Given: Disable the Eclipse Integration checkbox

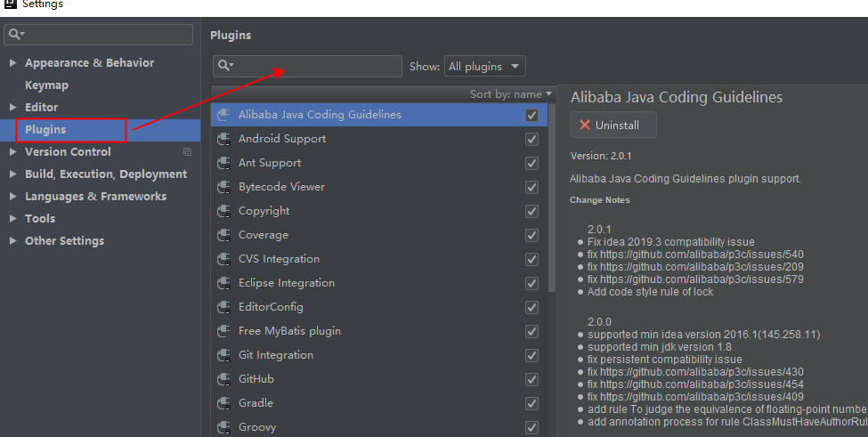Looking at the screenshot, I should click(x=531, y=283).
